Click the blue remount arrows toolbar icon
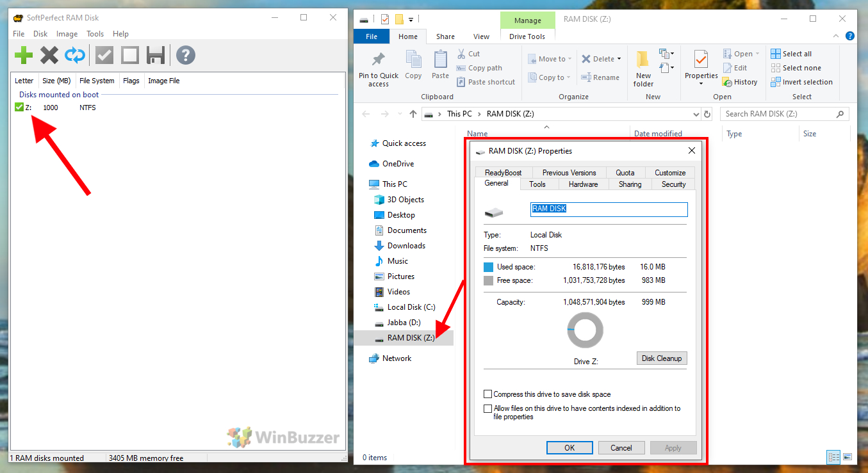Viewport: 868px width, 473px height. pyautogui.click(x=75, y=56)
